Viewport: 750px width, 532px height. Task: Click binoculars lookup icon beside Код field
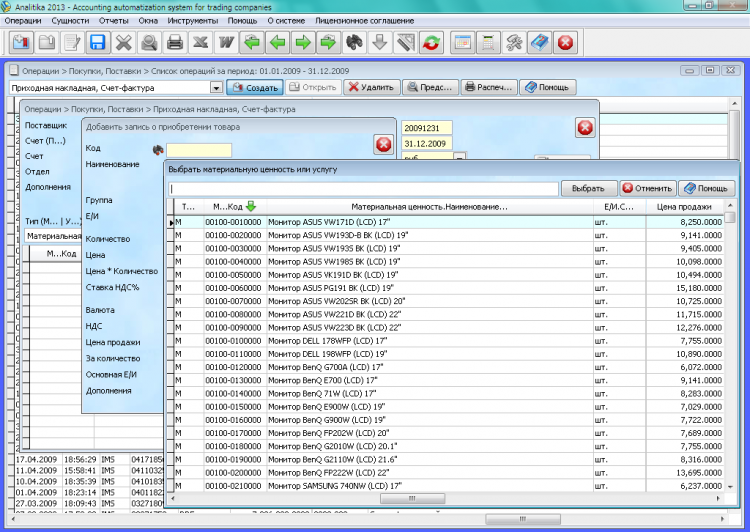(157, 149)
